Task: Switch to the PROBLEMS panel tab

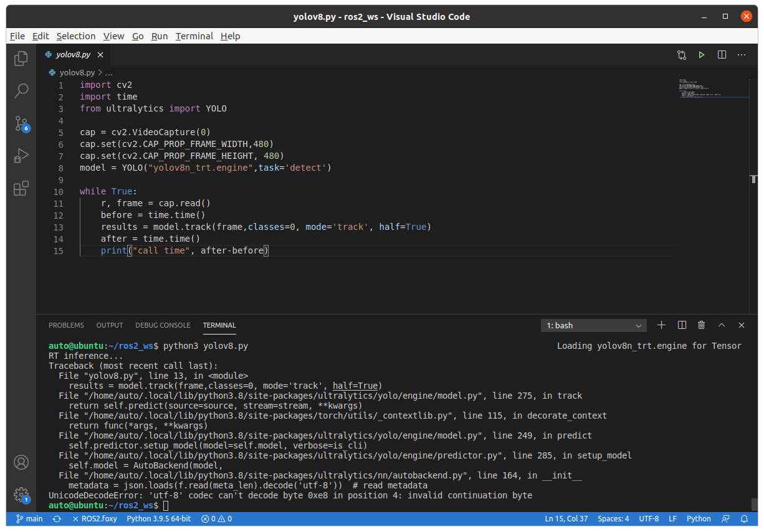Action: pos(66,325)
